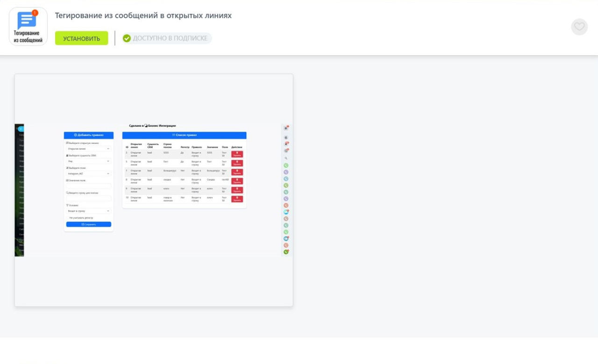Image resolution: width=598 pixels, height=364 pixels.
Task: Open the field dropdown showing 'Instagram_W2'
Action: [x=88, y=173]
